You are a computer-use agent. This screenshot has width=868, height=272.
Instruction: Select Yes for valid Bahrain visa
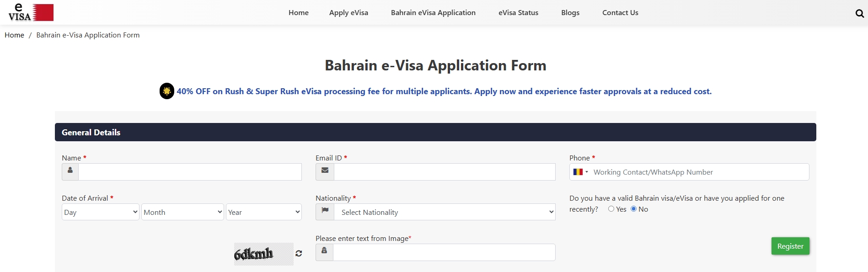(x=611, y=209)
